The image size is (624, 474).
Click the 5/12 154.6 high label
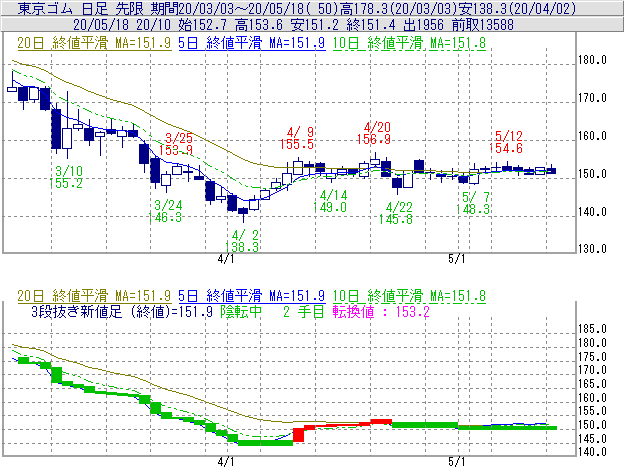click(506, 142)
